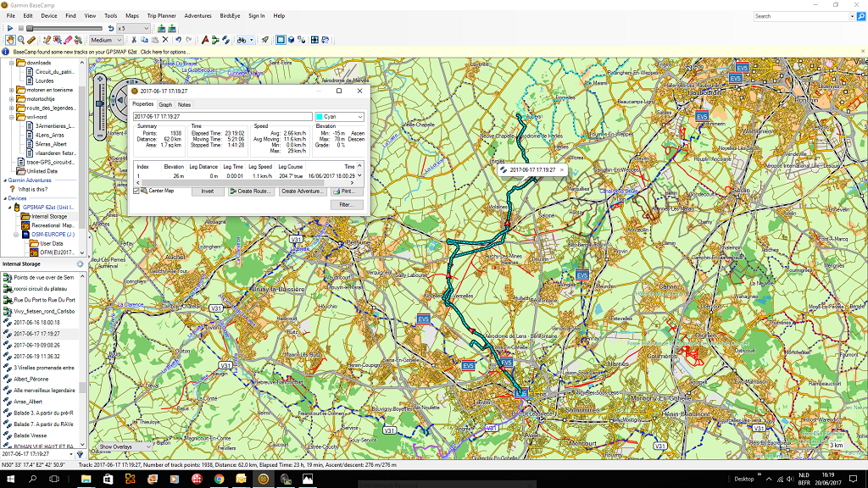Image resolution: width=868 pixels, height=488 pixels.
Task: Open the Medium detail level dropdown
Action: 106,40
